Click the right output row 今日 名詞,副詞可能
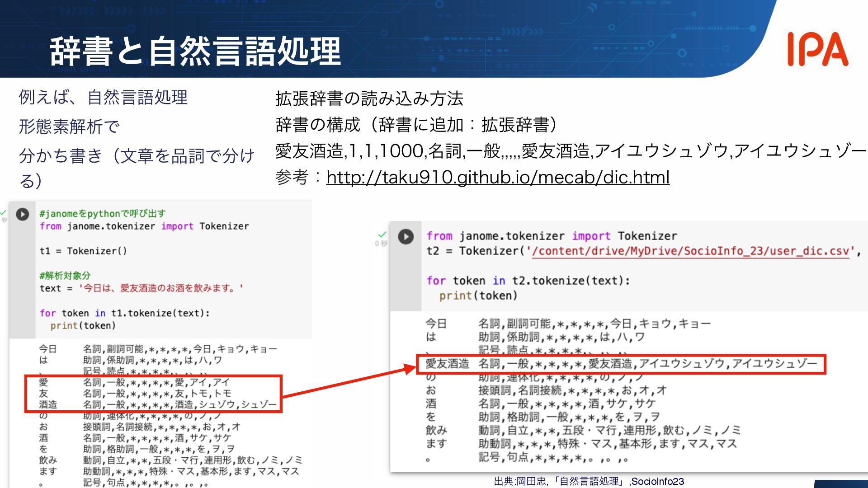Viewport: 868px width, 488px height. click(x=568, y=324)
